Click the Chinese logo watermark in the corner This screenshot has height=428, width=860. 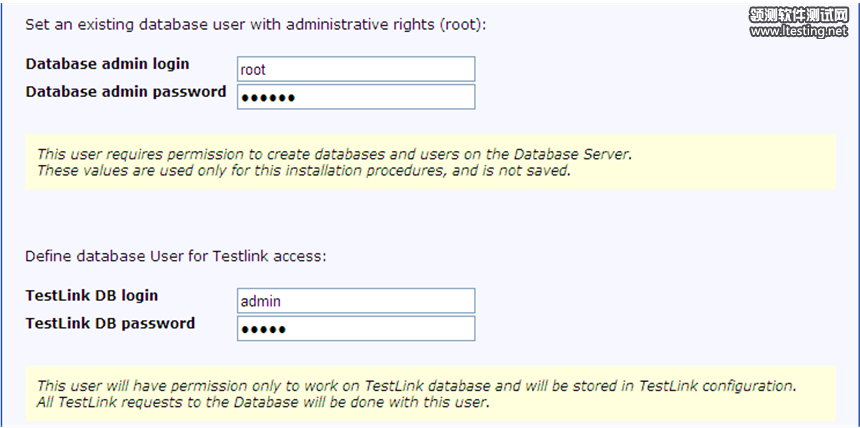tap(798, 15)
